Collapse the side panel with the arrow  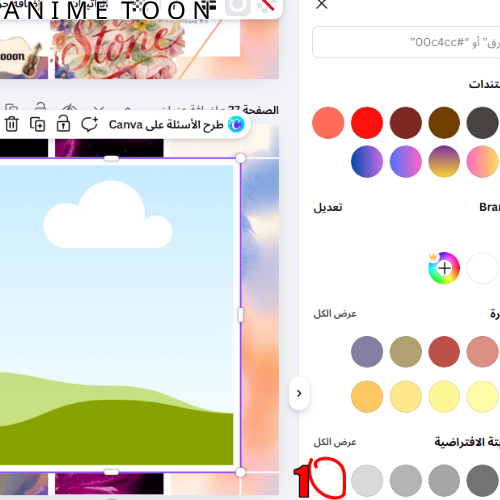point(299,393)
